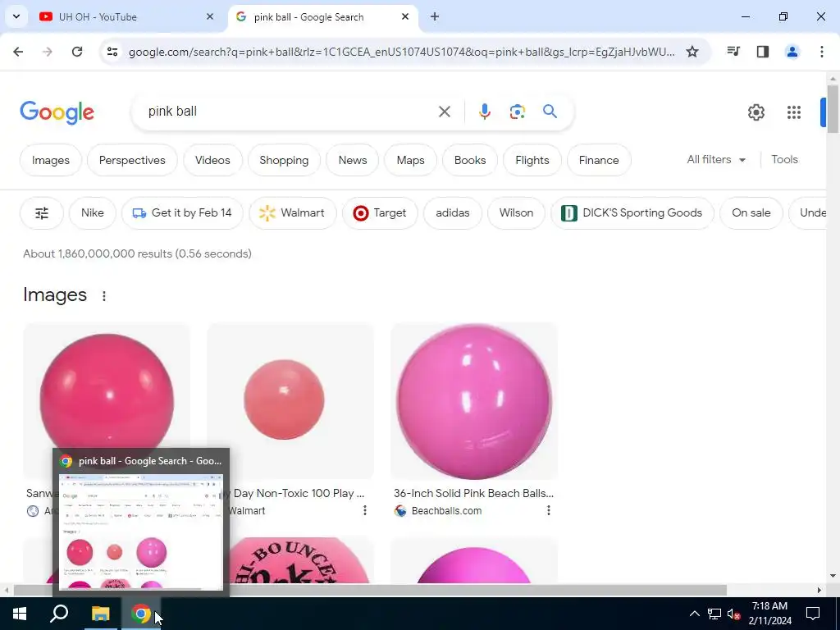The width and height of the screenshot is (840, 630).
Task: Click the Chrome taskbar icon
Action: [x=141, y=614]
